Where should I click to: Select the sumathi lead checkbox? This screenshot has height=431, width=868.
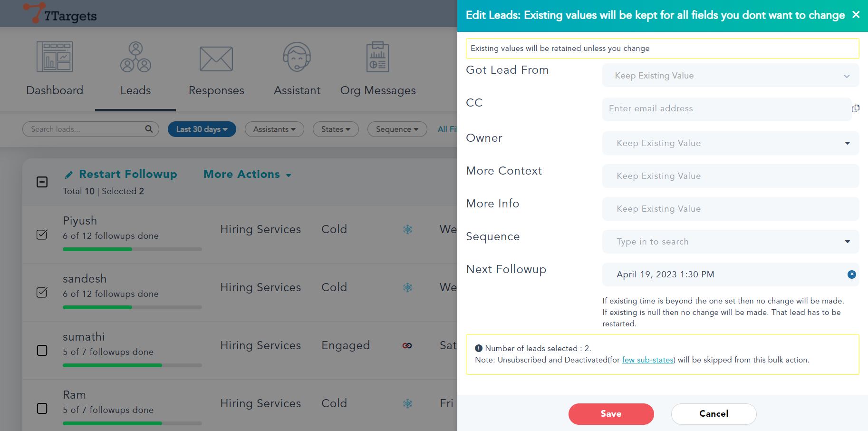(x=42, y=351)
